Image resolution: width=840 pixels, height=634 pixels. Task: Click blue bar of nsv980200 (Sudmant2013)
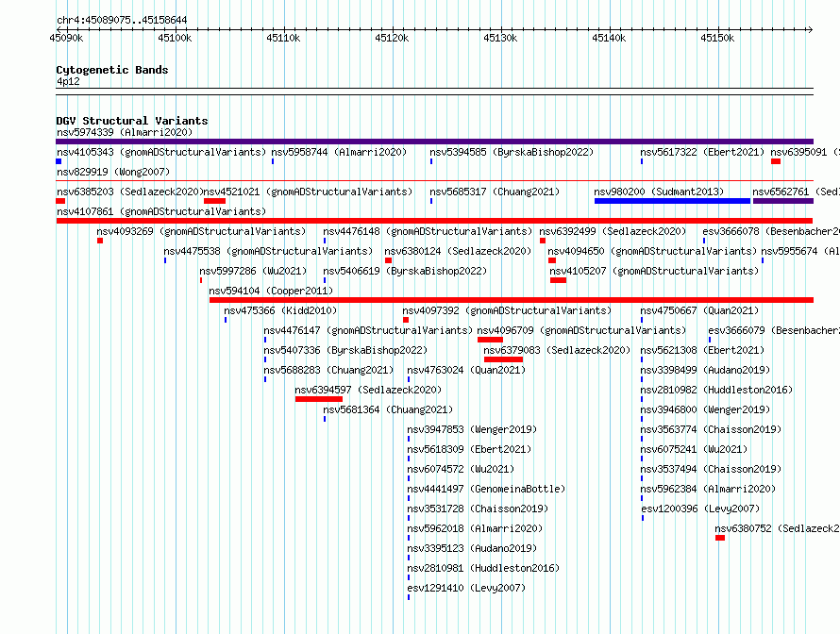pos(672,201)
